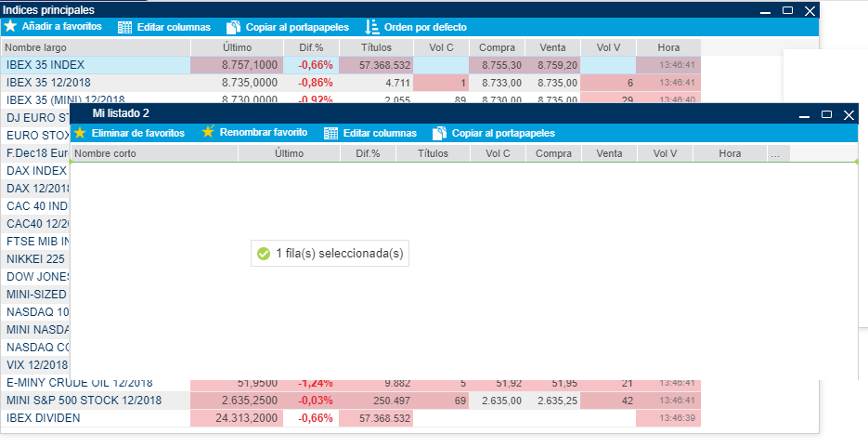This screenshot has height=447, width=868.
Task: Click Compra header in Indices principales
Action: 497,47
